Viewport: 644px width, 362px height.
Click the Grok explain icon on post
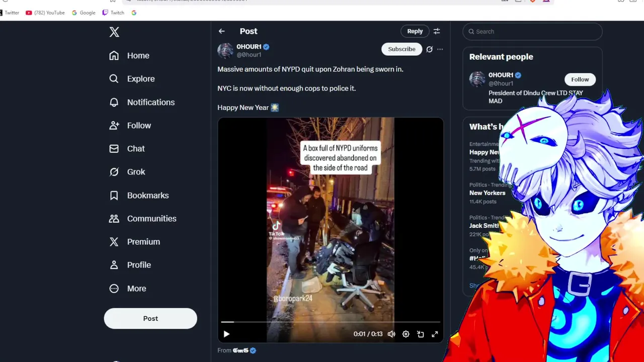tap(429, 49)
